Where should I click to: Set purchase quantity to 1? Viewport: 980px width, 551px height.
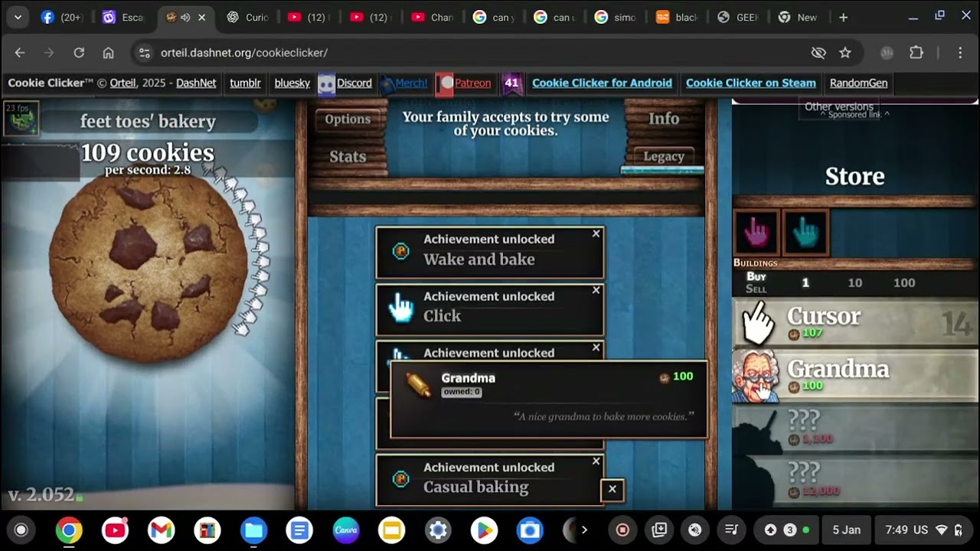(x=805, y=283)
